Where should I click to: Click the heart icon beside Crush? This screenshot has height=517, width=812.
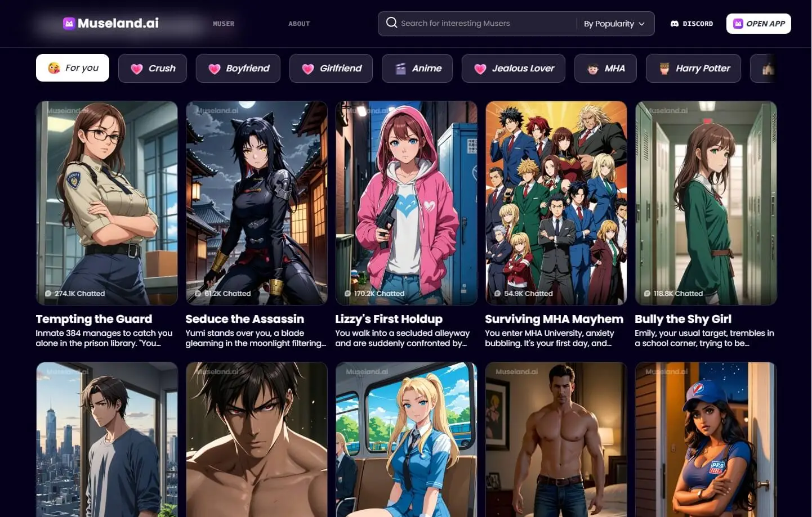pos(137,69)
